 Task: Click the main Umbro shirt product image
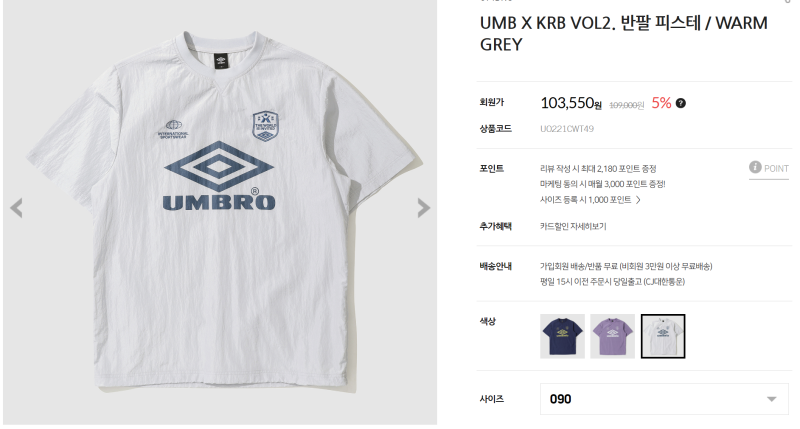tap(220, 212)
